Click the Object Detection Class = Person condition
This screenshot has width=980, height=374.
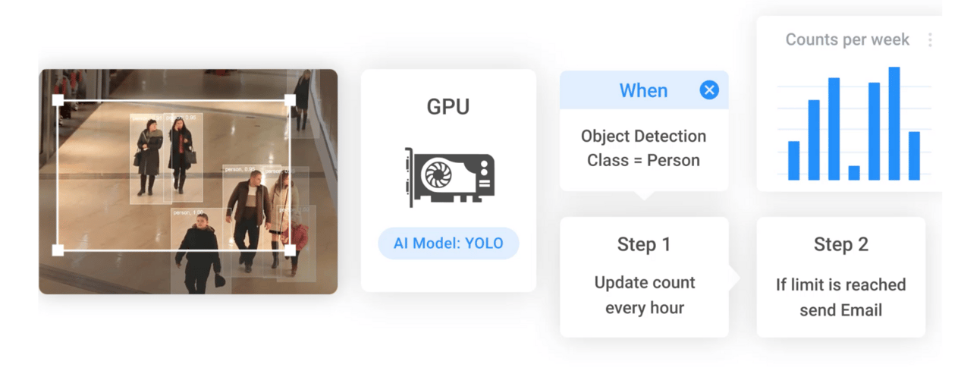pyautogui.click(x=644, y=148)
